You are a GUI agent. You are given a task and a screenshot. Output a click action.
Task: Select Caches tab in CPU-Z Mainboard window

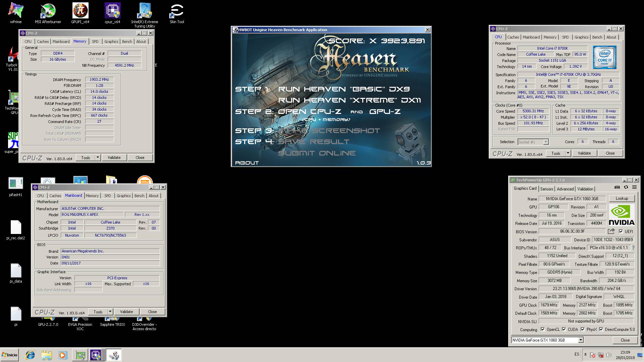coord(55,196)
